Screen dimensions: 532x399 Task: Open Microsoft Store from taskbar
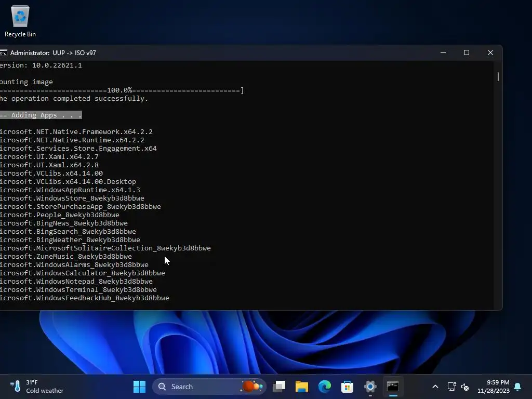pyautogui.click(x=347, y=387)
